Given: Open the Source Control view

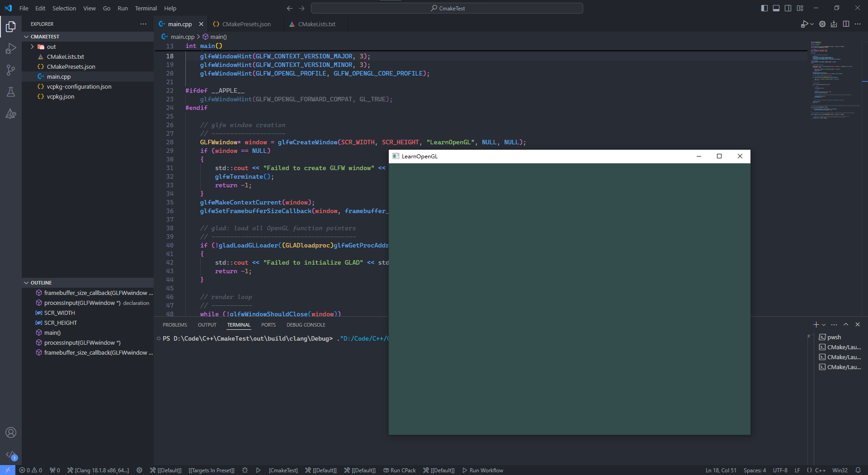Looking at the screenshot, I should click(11, 70).
